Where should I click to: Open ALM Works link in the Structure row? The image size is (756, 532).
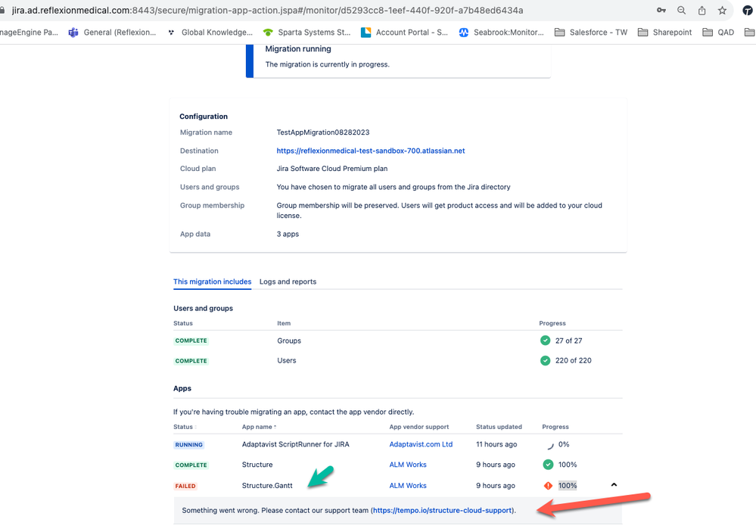408,465
